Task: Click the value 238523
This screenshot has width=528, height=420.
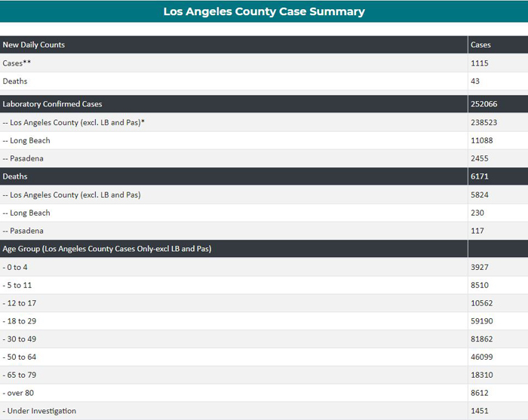Action: (484, 122)
